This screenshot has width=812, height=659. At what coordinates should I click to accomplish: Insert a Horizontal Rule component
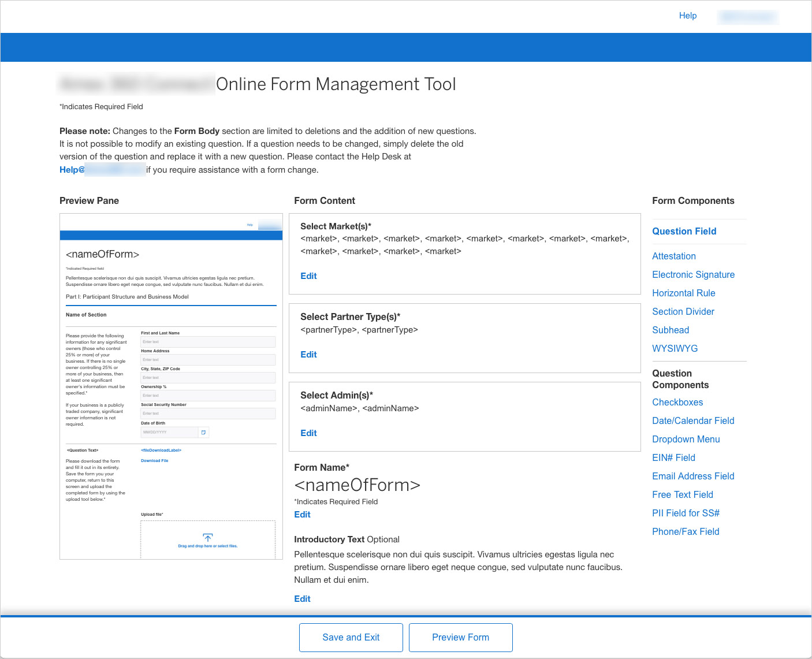pos(683,293)
